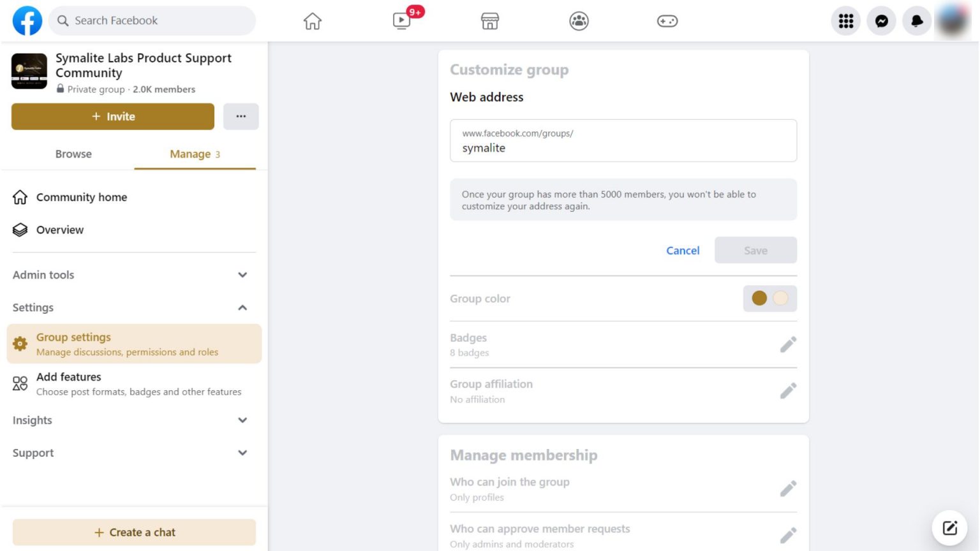Cancel the web address change

[x=683, y=250]
